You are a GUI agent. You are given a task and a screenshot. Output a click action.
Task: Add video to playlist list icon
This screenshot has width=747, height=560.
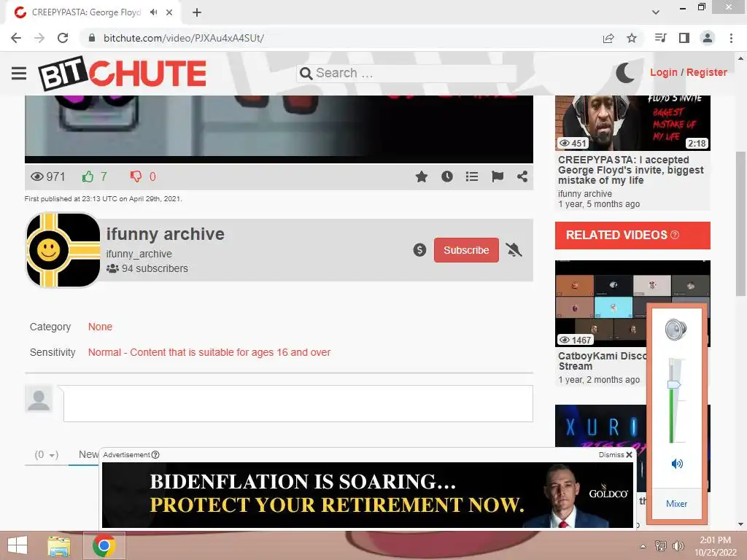(x=472, y=176)
